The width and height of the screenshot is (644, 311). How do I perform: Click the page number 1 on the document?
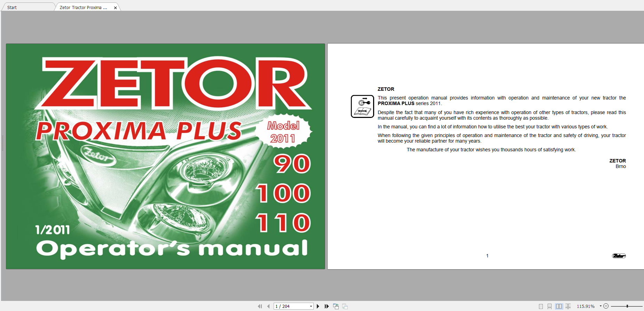point(487,256)
